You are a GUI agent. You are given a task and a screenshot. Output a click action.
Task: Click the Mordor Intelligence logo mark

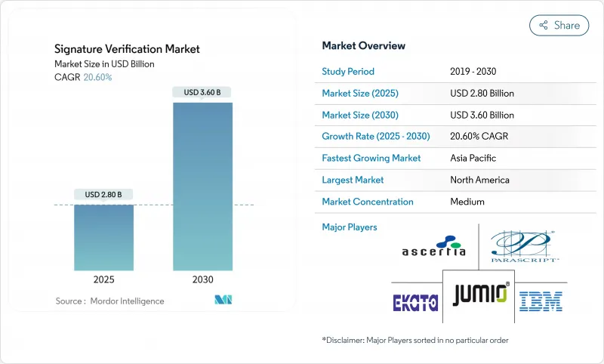(x=223, y=301)
